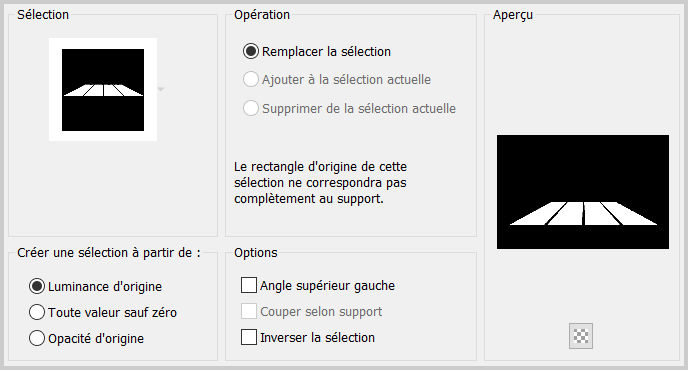Click the road-shaped selection thumbnail

[103, 90]
